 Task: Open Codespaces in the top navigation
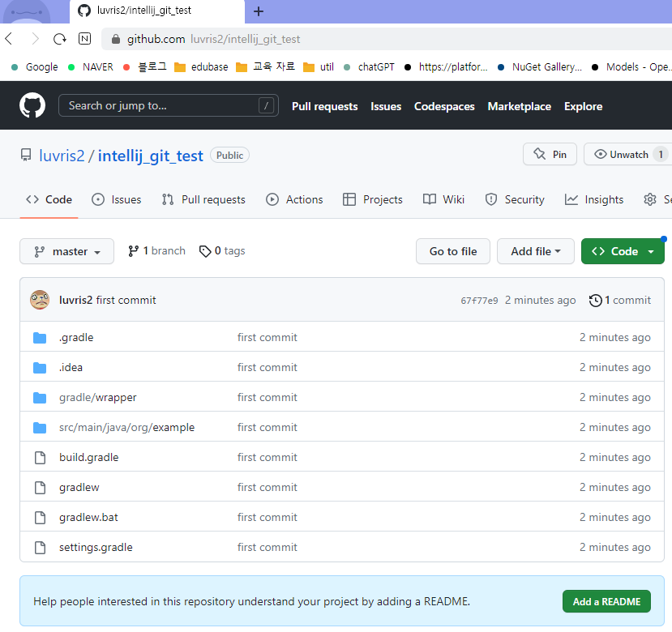444,106
